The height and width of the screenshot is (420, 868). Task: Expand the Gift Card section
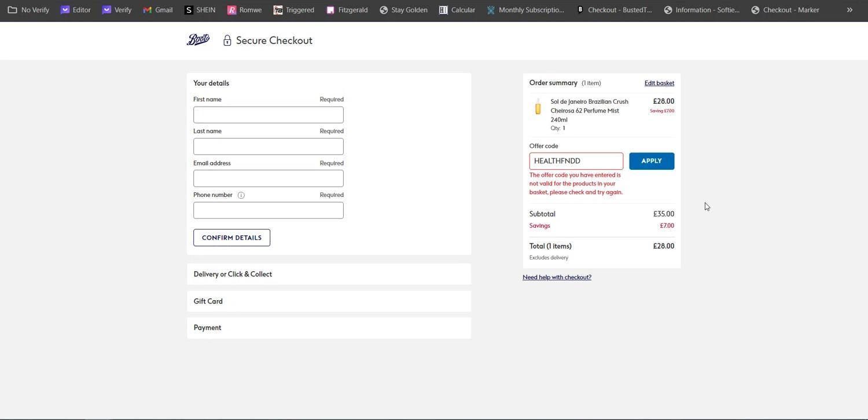pyautogui.click(x=329, y=301)
